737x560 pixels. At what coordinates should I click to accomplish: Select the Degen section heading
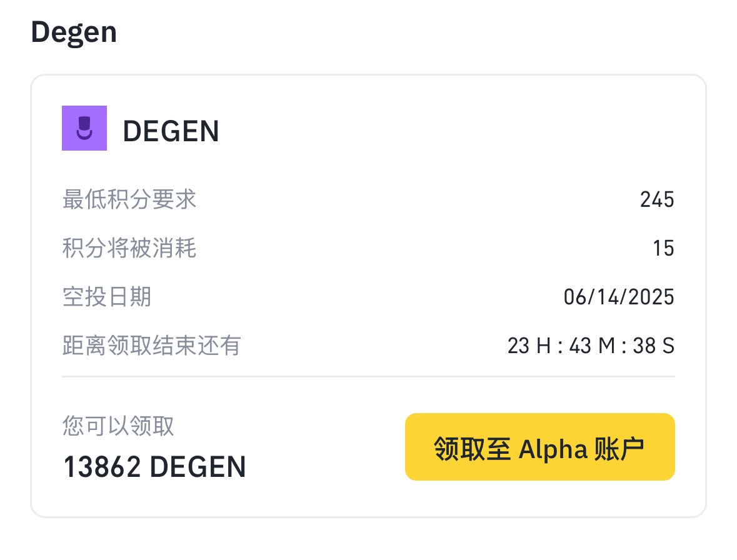tap(74, 32)
